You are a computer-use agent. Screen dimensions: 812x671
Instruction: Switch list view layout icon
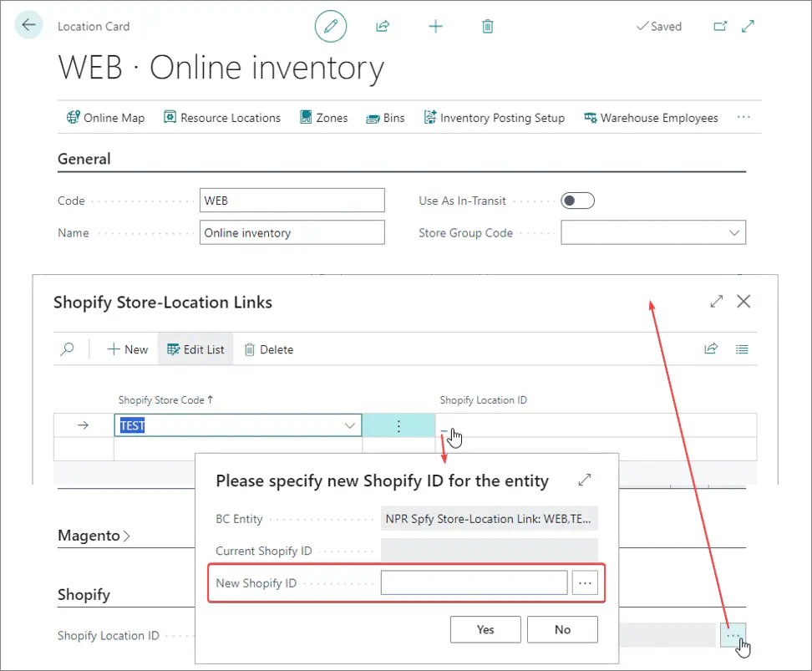(x=742, y=349)
